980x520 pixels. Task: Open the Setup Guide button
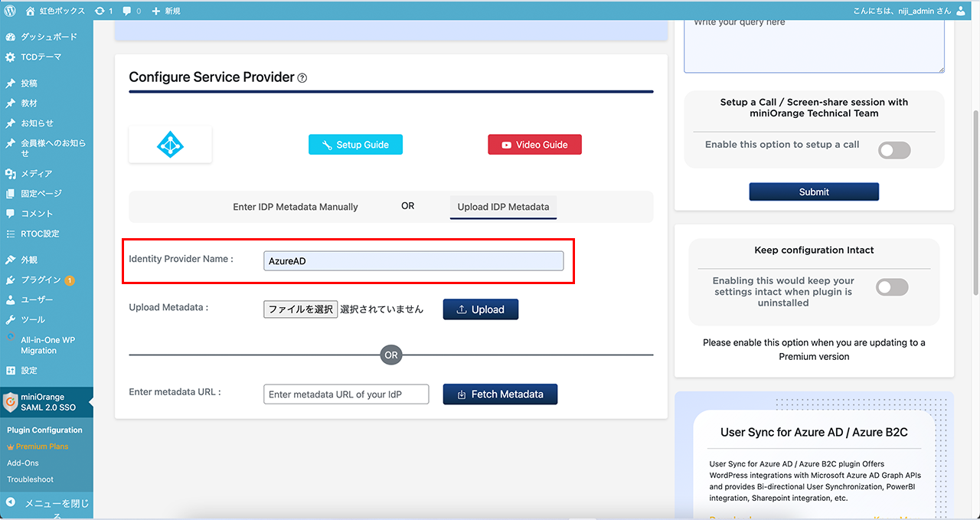[355, 145]
